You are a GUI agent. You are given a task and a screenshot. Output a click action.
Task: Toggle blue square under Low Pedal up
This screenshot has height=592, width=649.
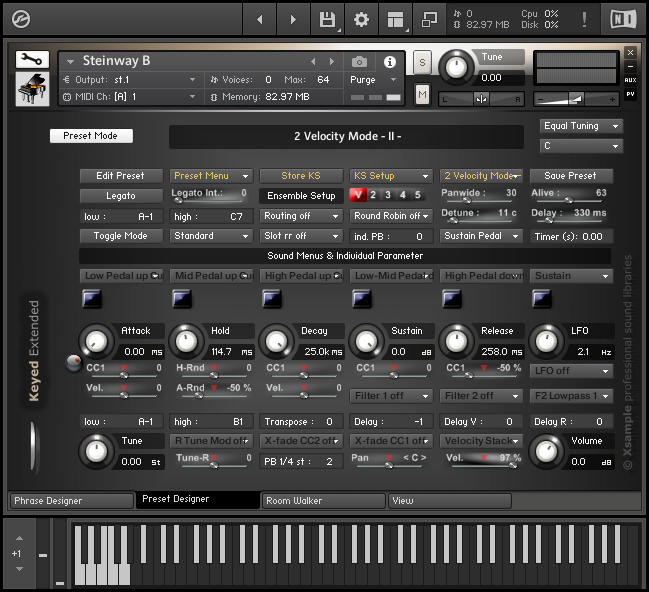point(92,298)
